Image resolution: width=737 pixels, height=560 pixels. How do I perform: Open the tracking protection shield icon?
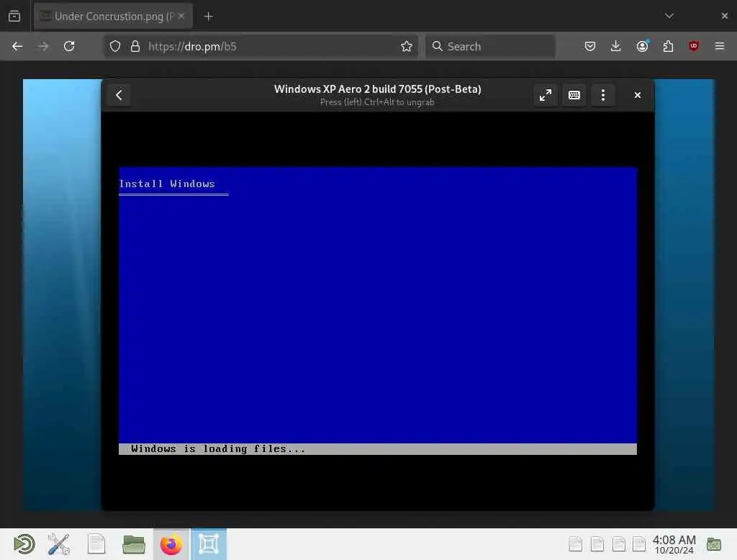click(115, 46)
